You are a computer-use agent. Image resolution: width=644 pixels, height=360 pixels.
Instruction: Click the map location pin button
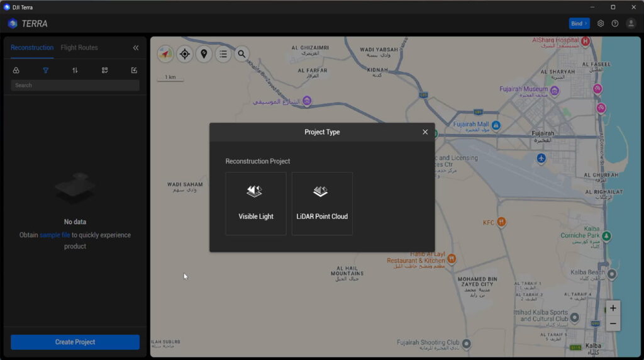pyautogui.click(x=204, y=54)
